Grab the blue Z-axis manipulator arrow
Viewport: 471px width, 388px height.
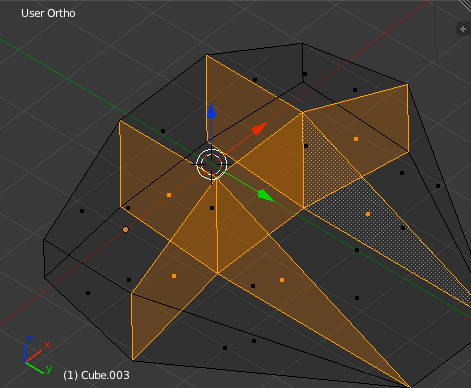pyautogui.click(x=211, y=111)
